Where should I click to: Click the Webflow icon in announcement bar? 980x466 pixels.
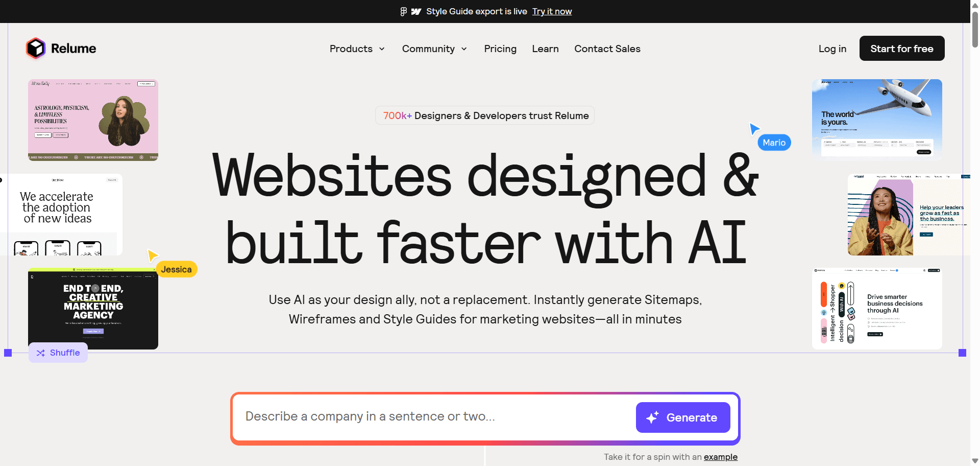pyautogui.click(x=416, y=11)
